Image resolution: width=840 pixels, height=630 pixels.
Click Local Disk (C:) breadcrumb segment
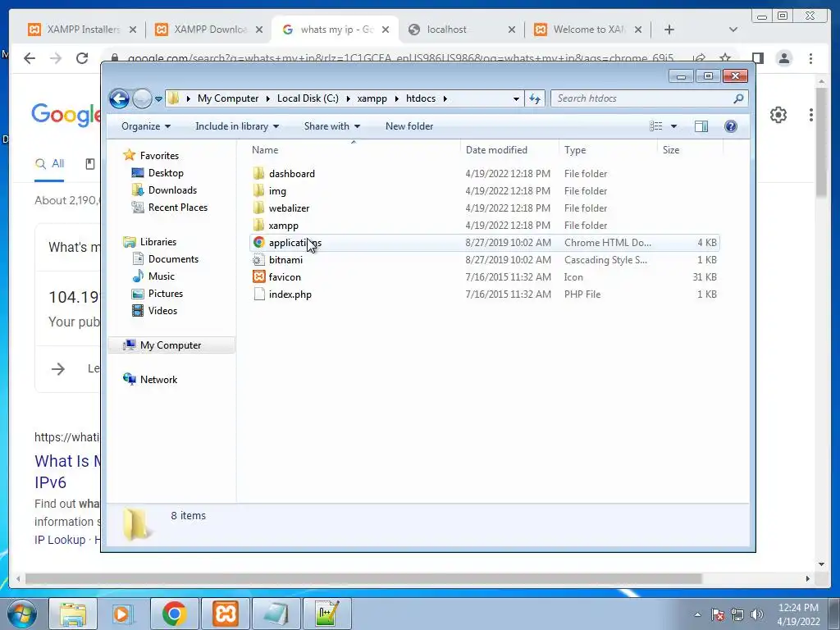click(x=308, y=98)
